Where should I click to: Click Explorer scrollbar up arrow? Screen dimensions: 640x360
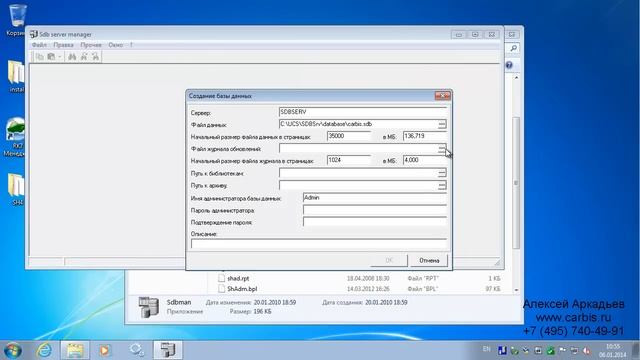coord(516,78)
